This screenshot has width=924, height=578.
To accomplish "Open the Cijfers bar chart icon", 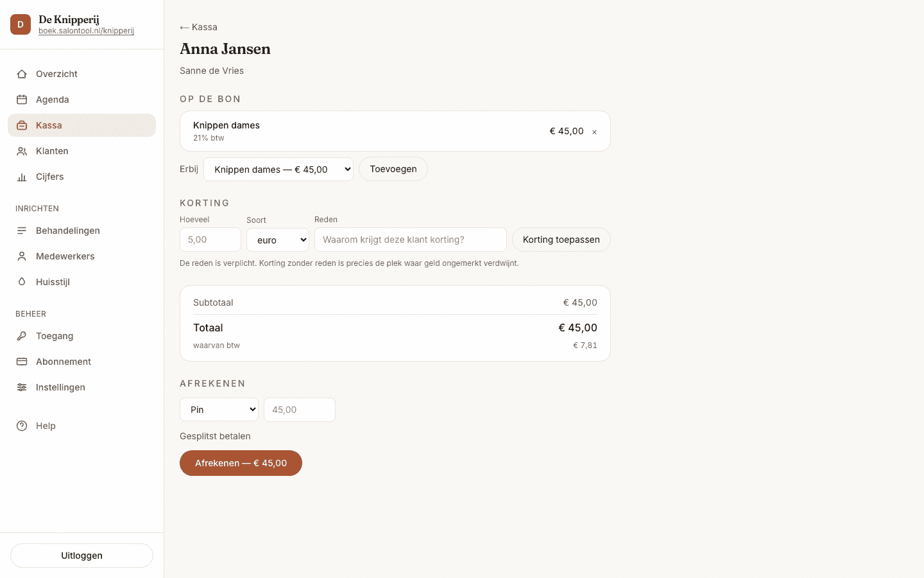I will [x=22, y=177].
